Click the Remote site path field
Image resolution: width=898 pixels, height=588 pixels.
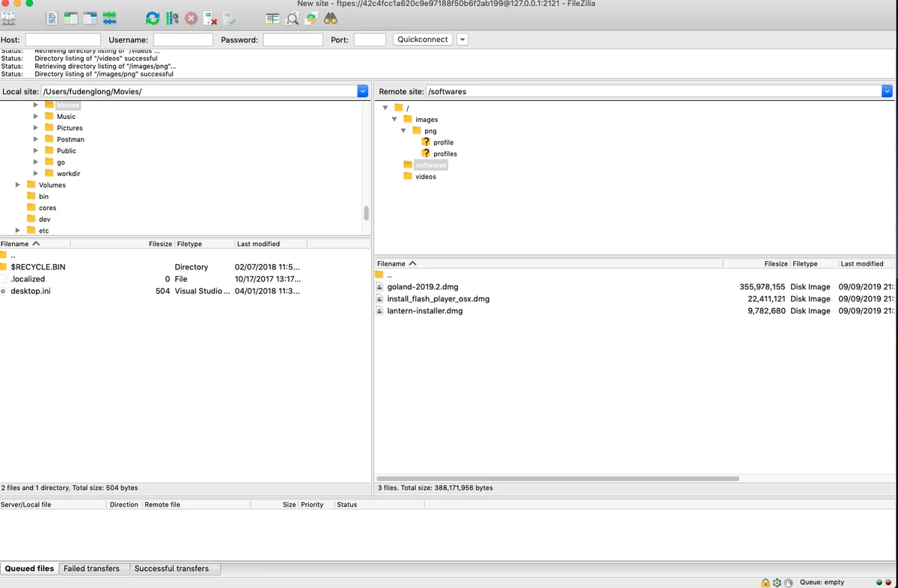(x=654, y=91)
